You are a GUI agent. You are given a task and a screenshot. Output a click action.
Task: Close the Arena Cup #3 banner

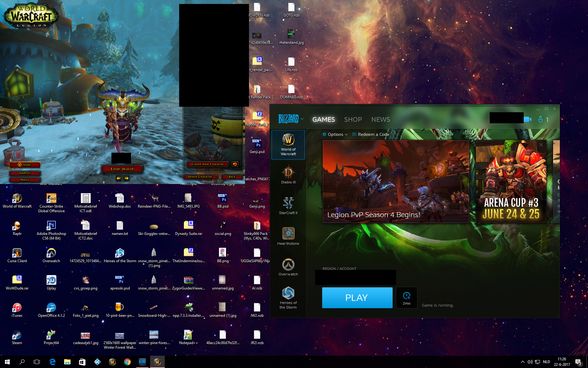[541, 145]
